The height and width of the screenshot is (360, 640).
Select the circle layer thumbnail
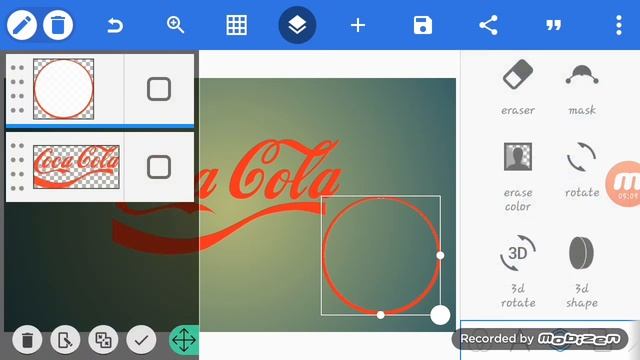click(x=64, y=89)
